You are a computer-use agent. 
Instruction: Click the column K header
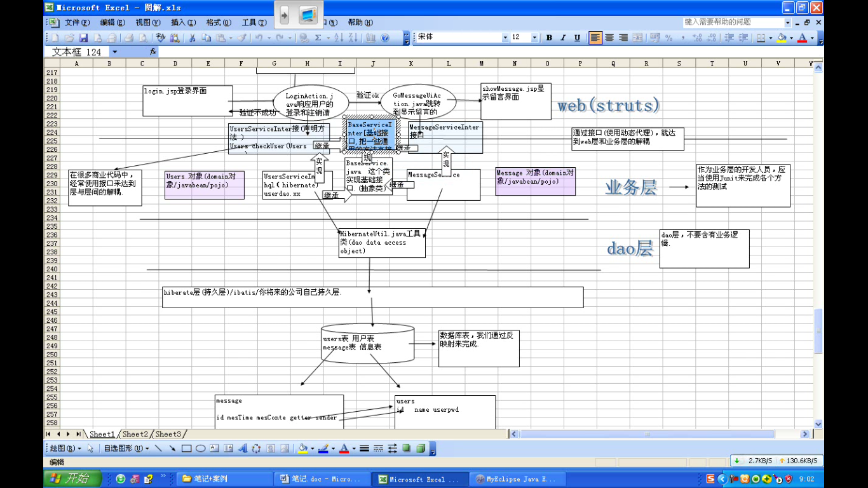click(410, 64)
